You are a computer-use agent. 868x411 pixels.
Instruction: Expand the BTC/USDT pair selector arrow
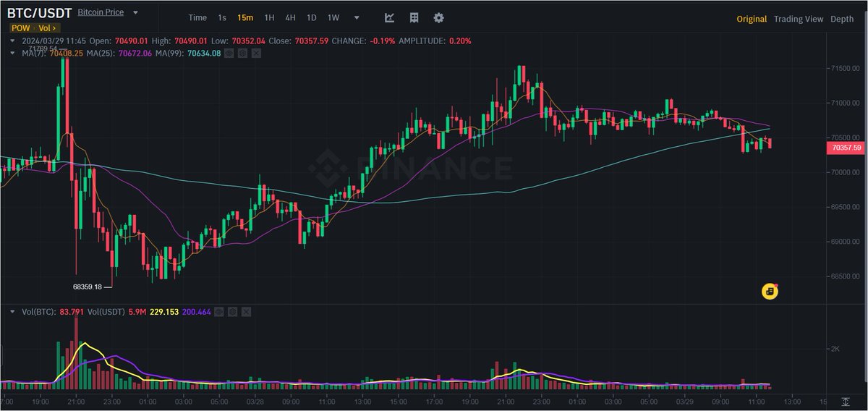click(x=135, y=14)
